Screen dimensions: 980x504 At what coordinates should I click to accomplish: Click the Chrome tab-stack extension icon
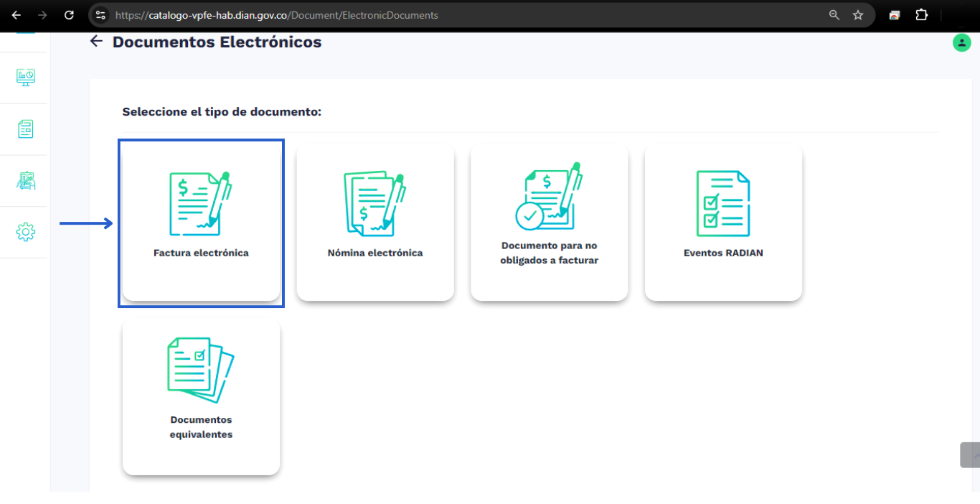[x=895, y=15]
